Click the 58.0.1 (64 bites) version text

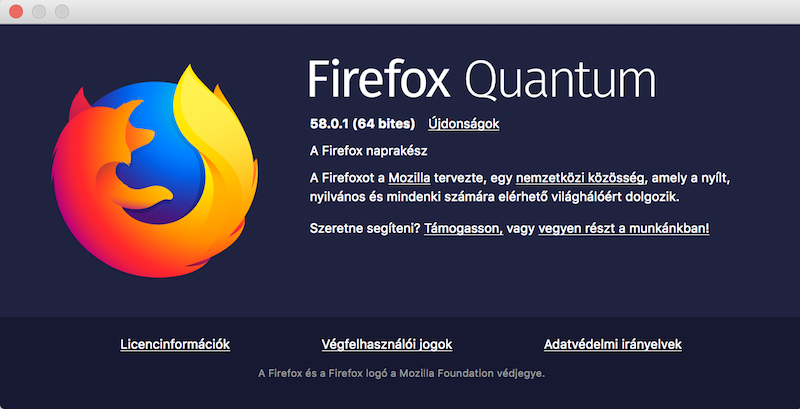pos(362,124)
